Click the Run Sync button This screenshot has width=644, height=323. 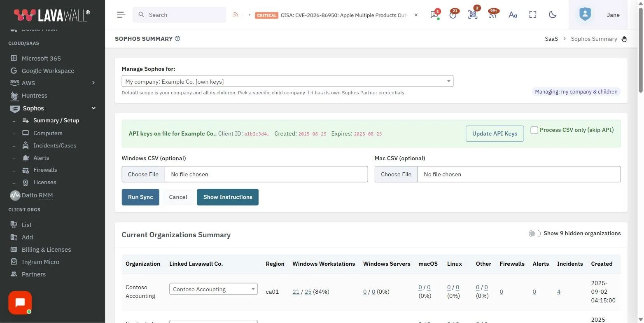pos(140,197)
